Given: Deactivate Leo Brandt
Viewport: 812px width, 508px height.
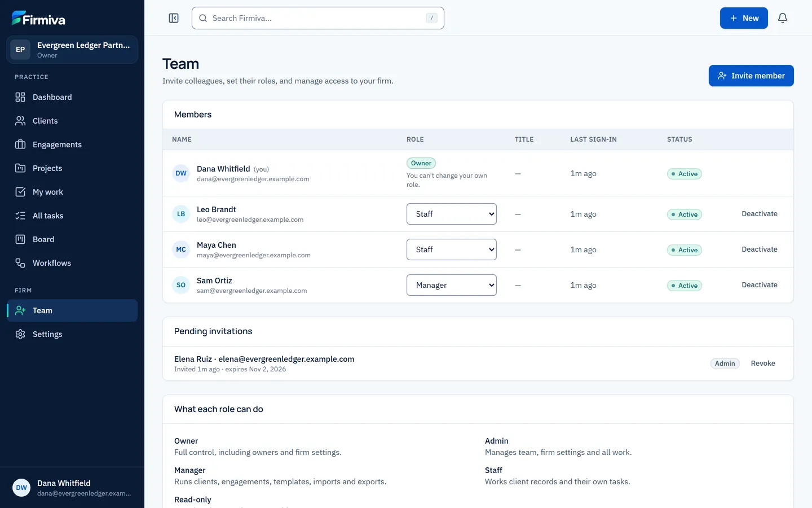Looking at the screenshot, I should [x=760, y=214].
